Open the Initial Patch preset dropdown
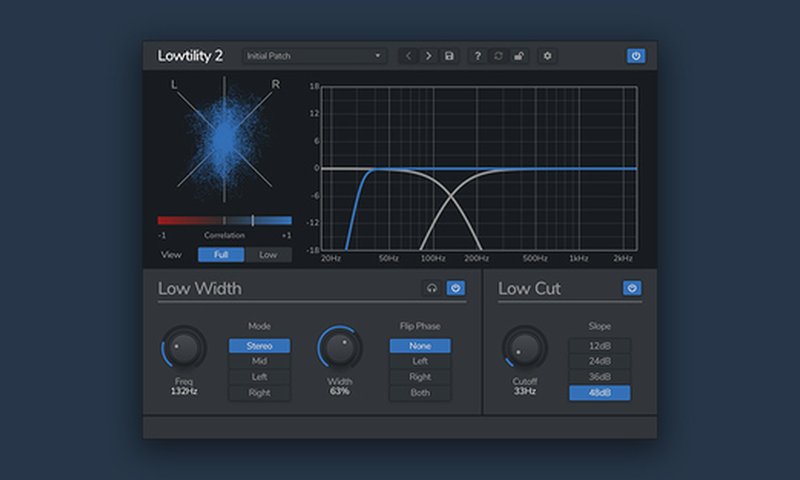 [314, 56]
